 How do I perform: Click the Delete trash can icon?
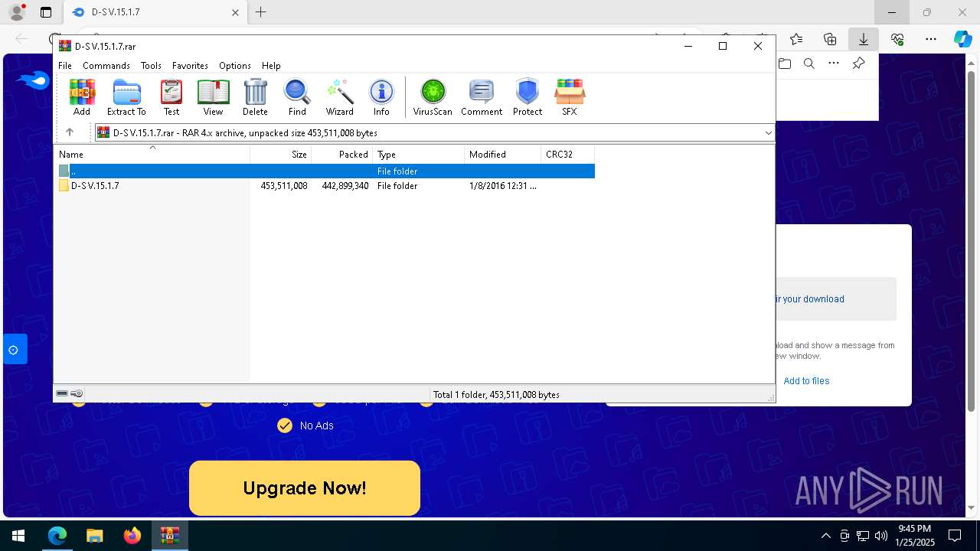coord(255,97)
